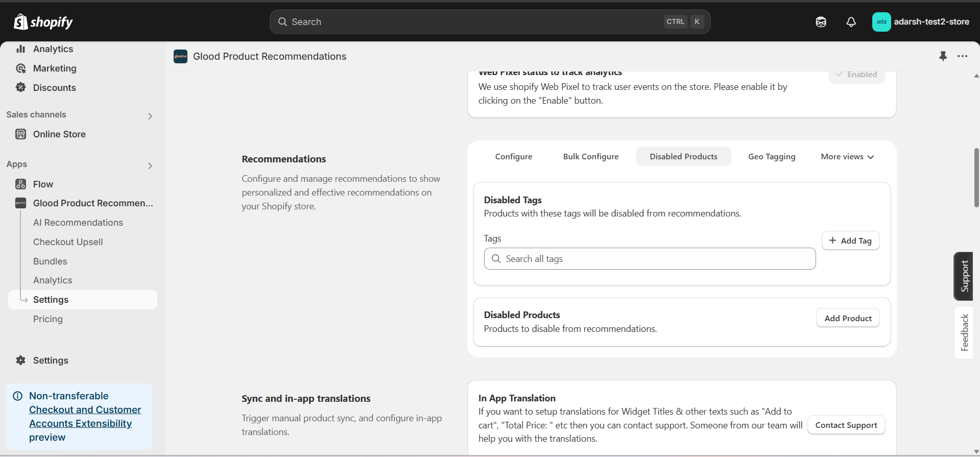Open Bundles in sidebar

tap(50, 261)
